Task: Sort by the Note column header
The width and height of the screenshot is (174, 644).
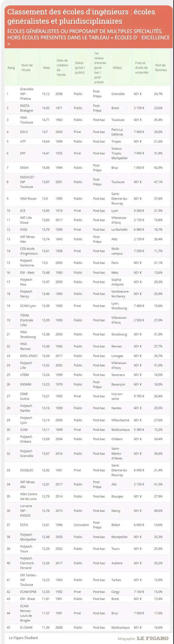Action: (x=46, y=68)
